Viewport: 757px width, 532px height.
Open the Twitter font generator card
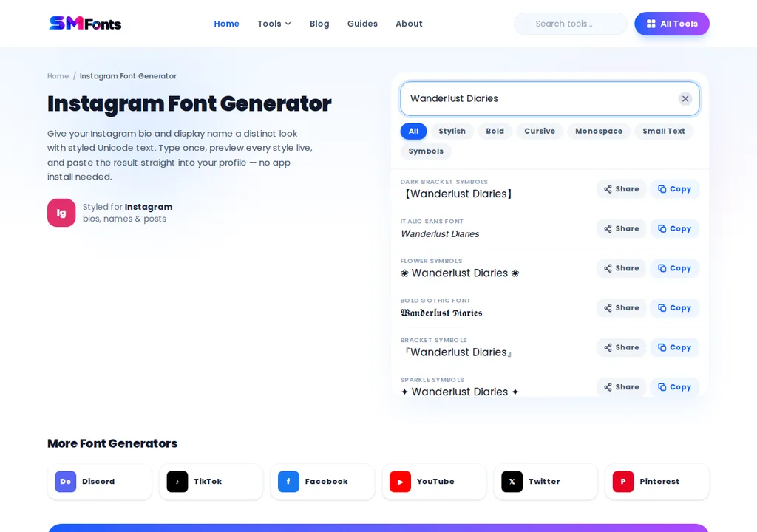point(546,482)
